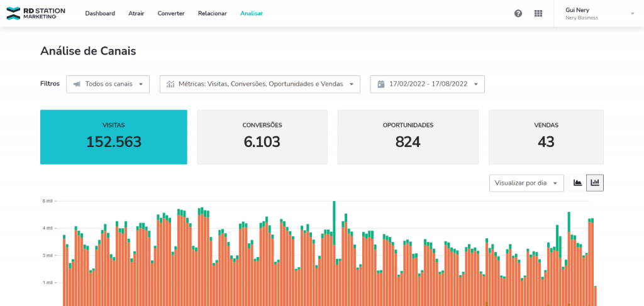Switch to bar chart view icon
This screenshot has width=644, height=306.
click(595, 183)
